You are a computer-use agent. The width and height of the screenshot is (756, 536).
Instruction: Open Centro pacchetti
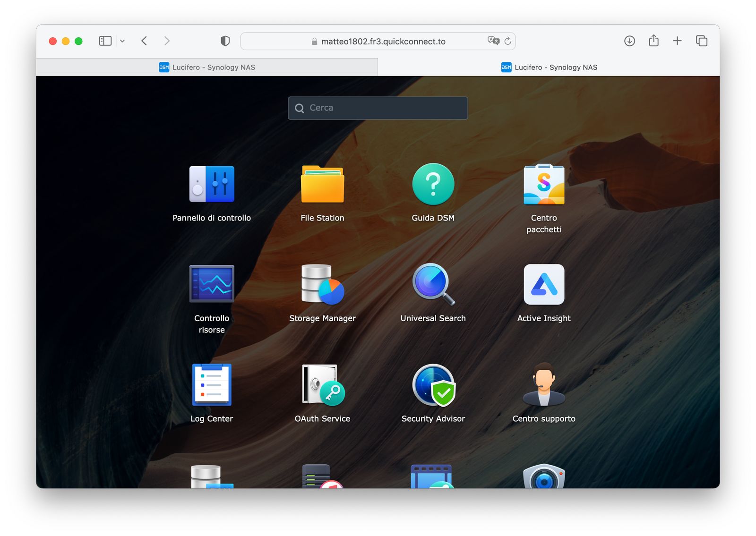(x=544, y=184)
